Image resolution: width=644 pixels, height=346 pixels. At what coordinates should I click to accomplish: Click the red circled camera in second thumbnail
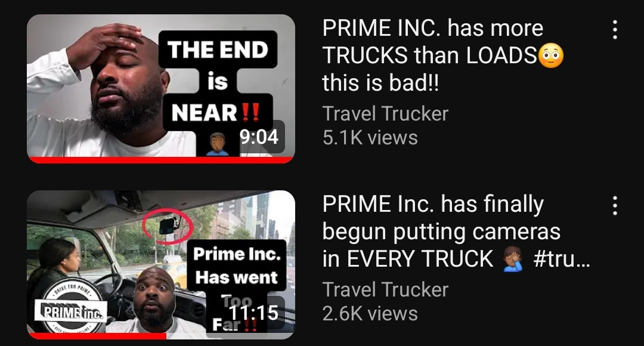(168, 226)
